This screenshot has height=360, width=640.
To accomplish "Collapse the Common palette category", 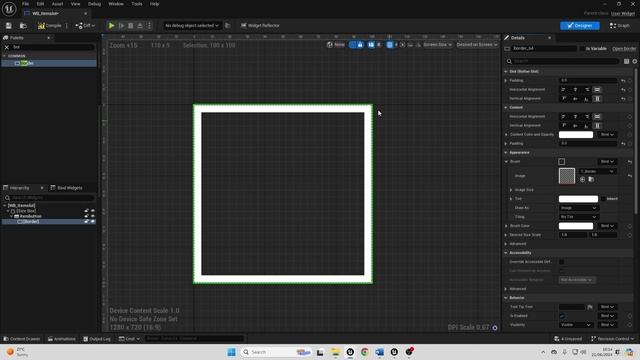I will (x=4, y=56).
